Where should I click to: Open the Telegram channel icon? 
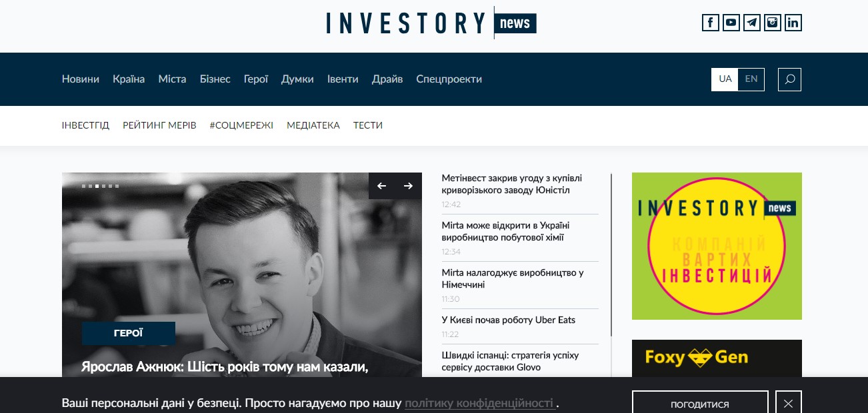point(752,23)
